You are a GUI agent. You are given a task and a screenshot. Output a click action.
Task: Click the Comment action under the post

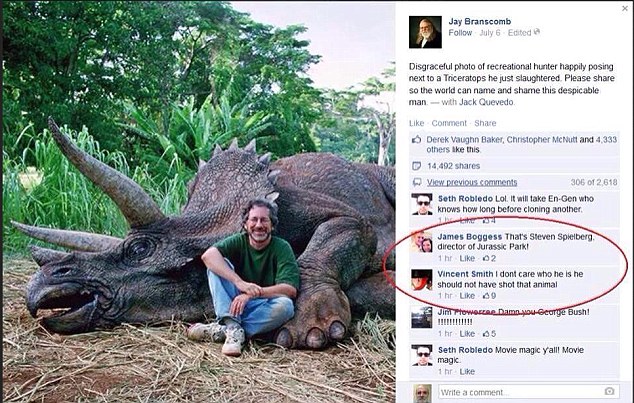click(x=449, y=123)
